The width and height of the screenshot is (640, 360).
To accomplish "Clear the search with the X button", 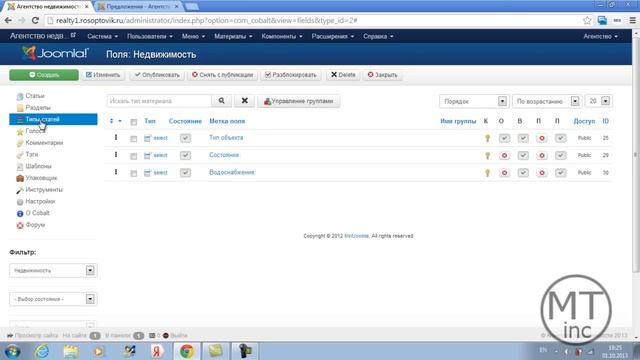I will coord(244,101).
